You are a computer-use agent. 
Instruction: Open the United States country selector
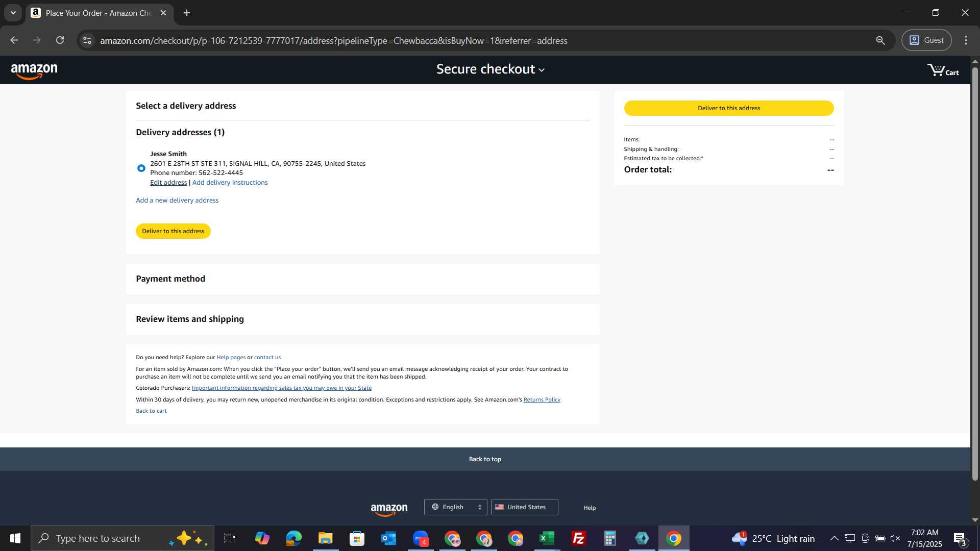(x=525, y=507)
